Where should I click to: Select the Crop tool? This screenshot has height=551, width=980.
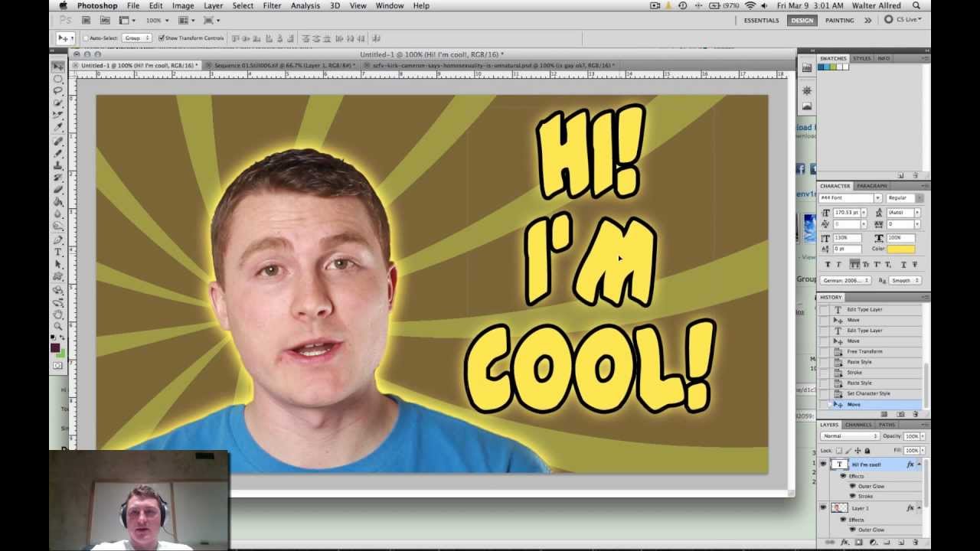coord(58,115)
